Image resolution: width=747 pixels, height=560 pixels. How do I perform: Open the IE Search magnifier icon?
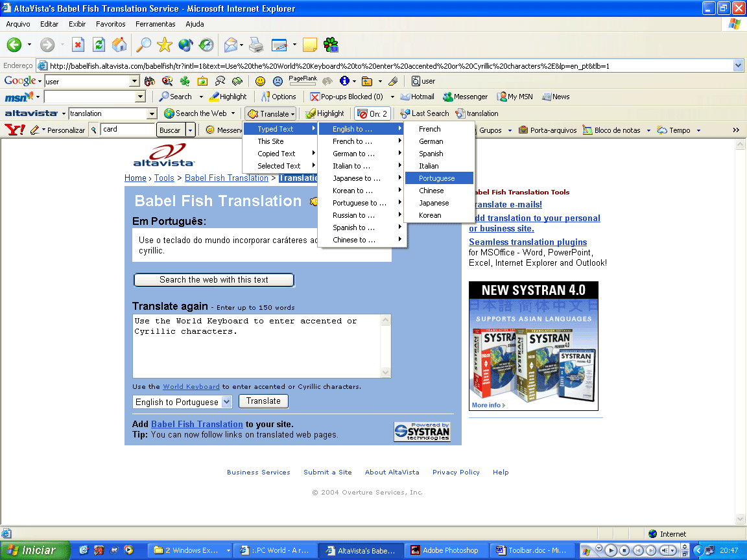(143, 45)
